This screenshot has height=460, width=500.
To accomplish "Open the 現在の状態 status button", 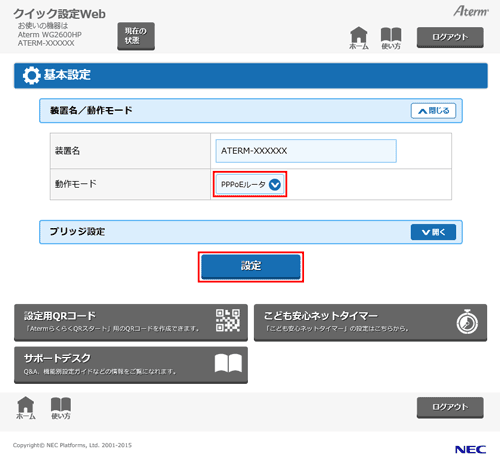I will [136, 36].
